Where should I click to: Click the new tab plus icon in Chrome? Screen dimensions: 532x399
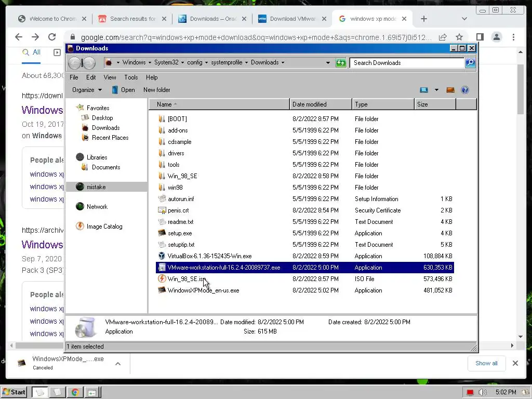424,19
